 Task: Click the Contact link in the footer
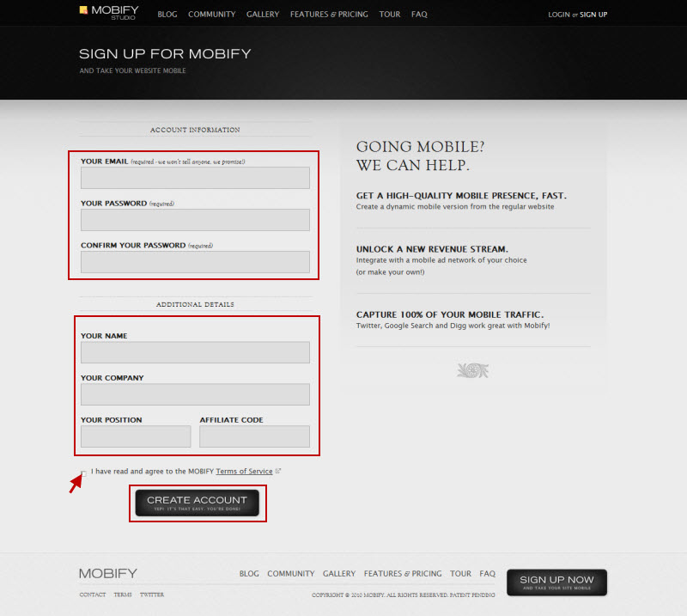tap(93, 595)
